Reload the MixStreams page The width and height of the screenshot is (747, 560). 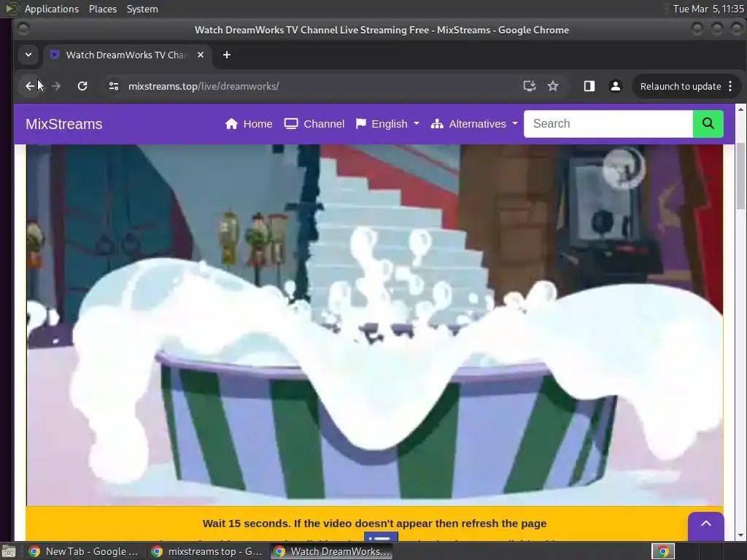click(x=82, y=86)
